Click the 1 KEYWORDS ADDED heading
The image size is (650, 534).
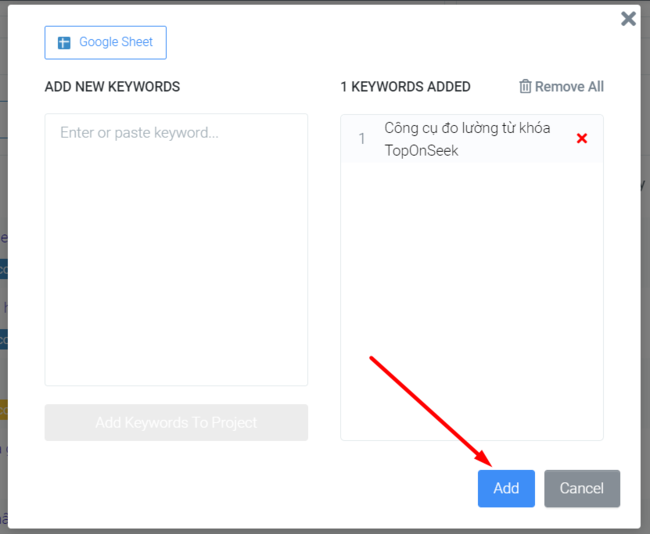tap(405, 87)
